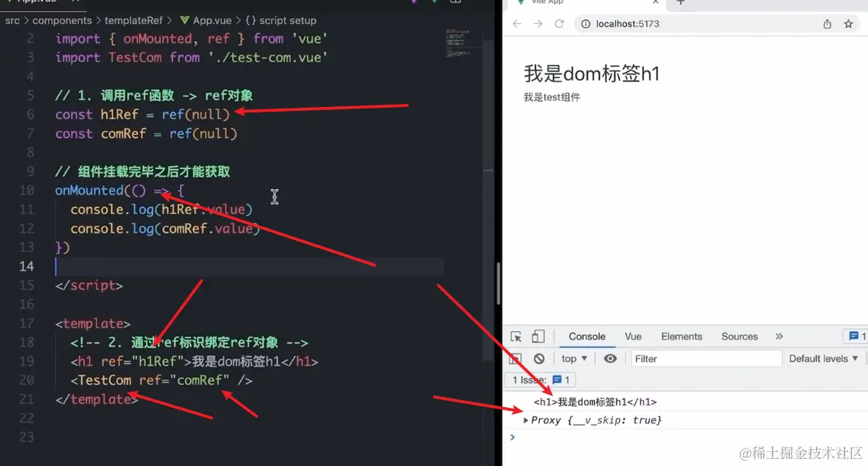Click the templateRef breadcrumb segment
Viewport: 868px width, 466px height.
pyautogui.click(x=133, y=20)
